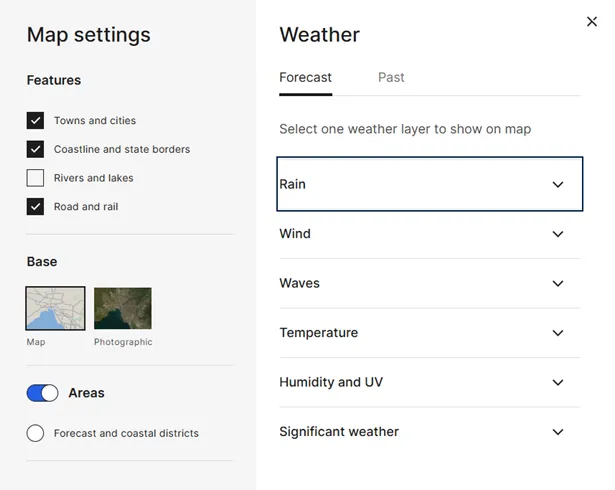615x490 pixels.
Task: Click the Wind section chevron icon
Action: (x=558, y=234)
